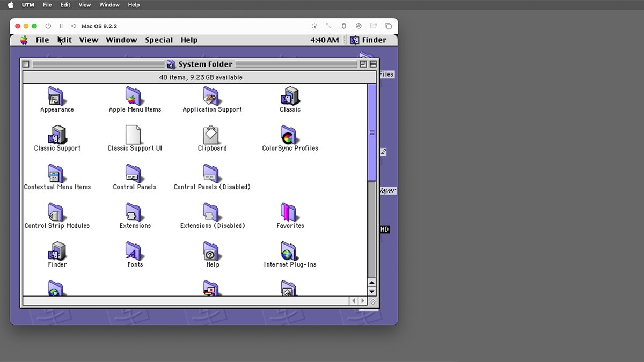Viewport: 644px width, 362px height.
Task: Click the window resize grip corner
Action: (x=372, y=301)
